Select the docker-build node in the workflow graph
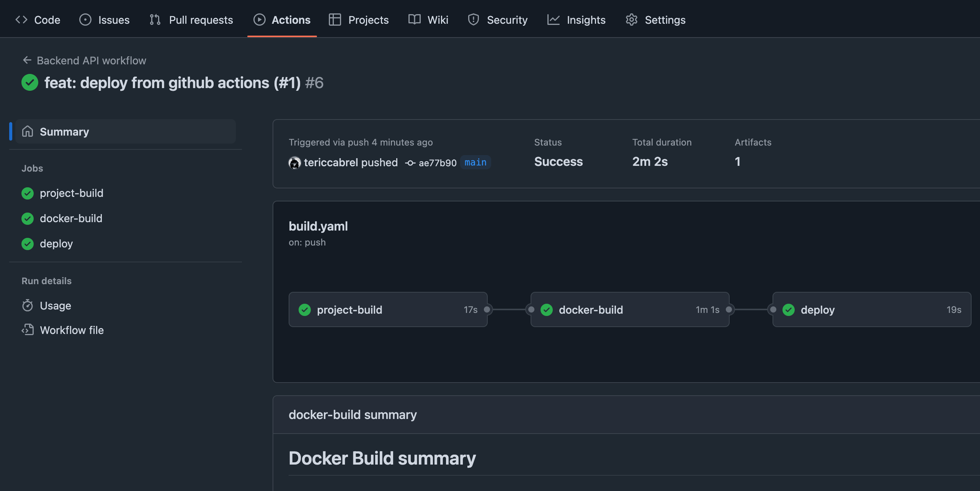980x491 pixels. tap(630, 309)
